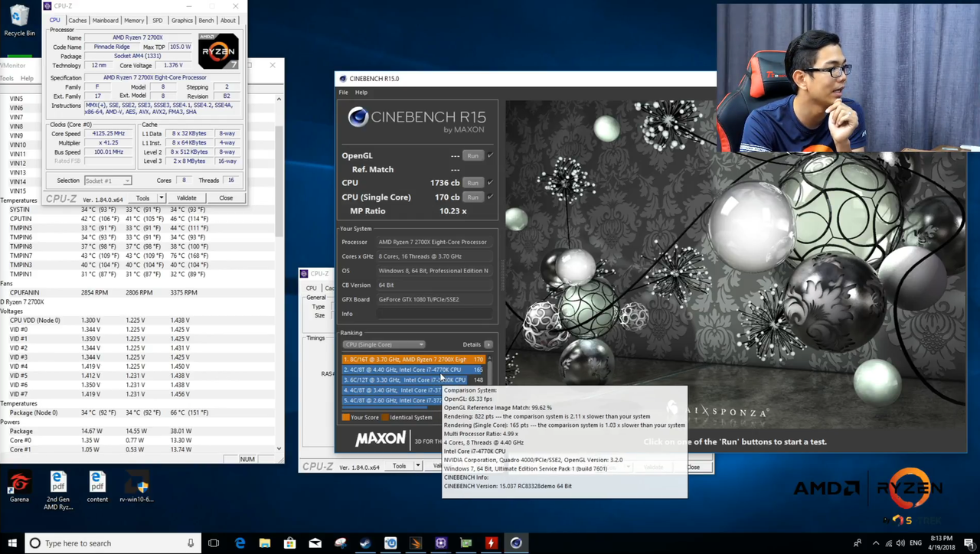Image resolution: width=980 pixels, height=554 pixels.
Task: Show hidden system tray icons
Action: pos(877,543)
